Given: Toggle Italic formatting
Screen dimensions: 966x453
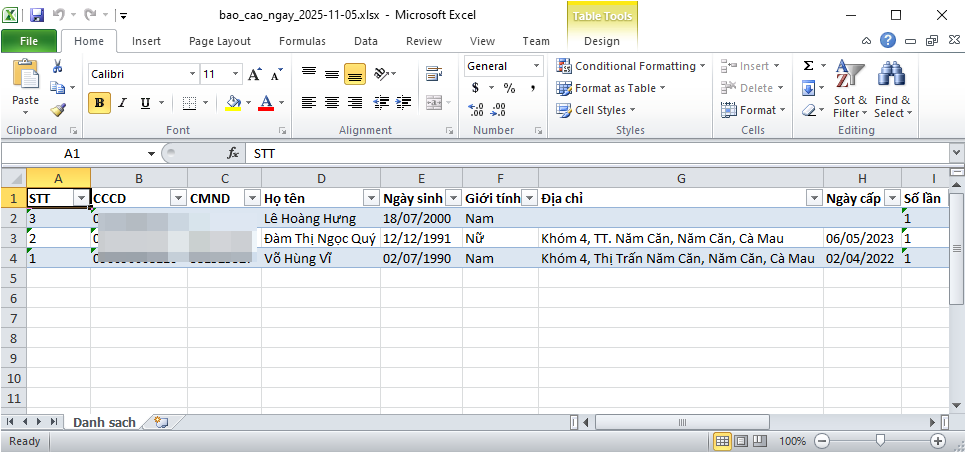Looking at the screenshot, I should [x=122, y=103].
